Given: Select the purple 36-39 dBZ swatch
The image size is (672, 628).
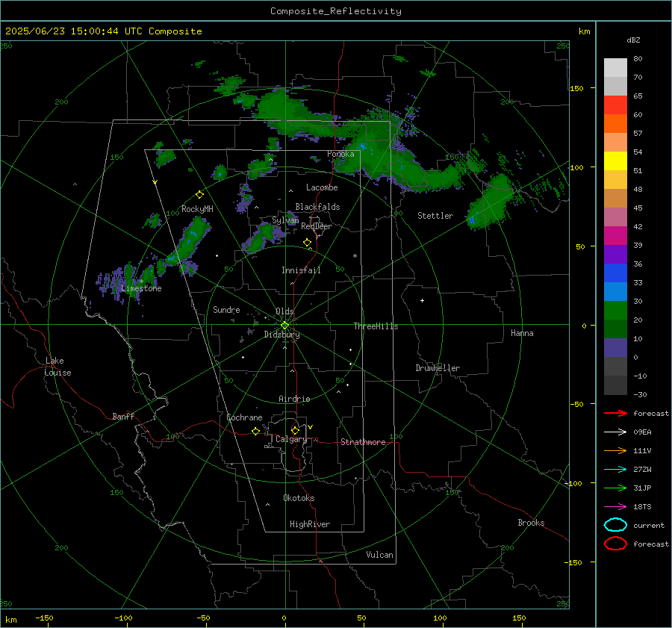Looking at the screenshot, I should 615,254.
